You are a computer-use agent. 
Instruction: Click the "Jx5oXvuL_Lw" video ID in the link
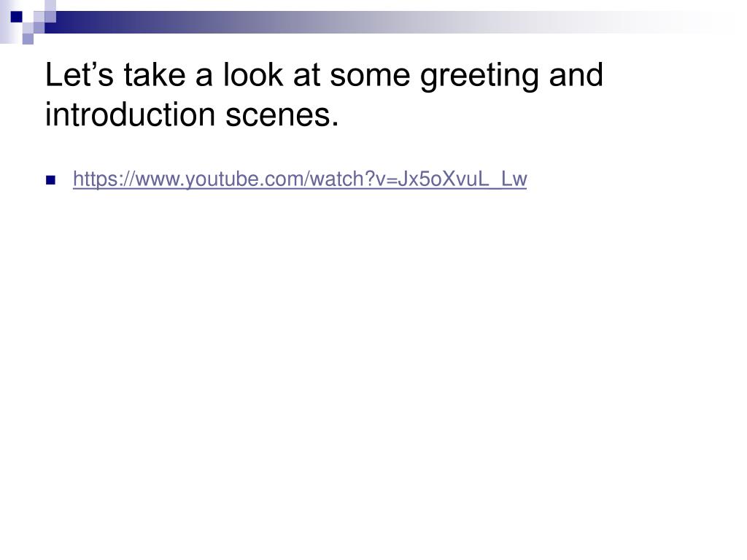point(462,179)
